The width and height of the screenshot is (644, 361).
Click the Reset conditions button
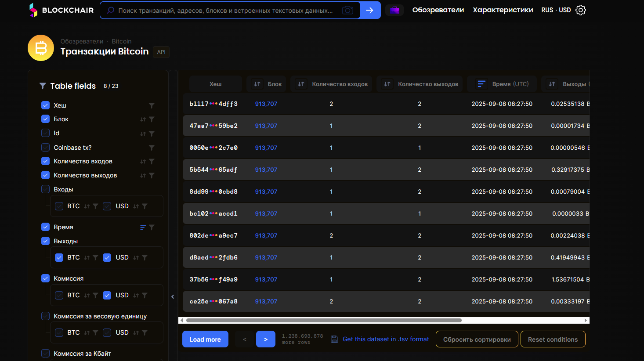[x=553, y=339]
